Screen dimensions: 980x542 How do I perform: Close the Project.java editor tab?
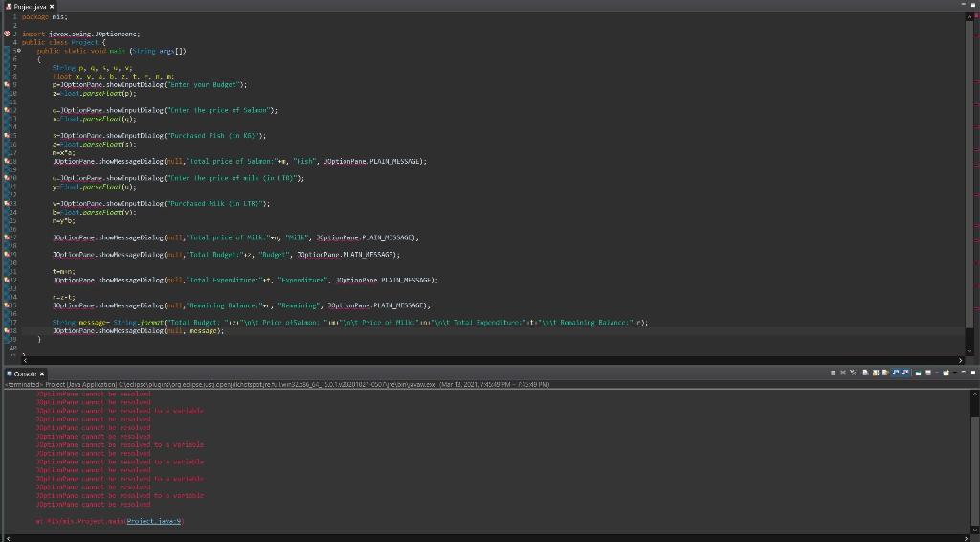(x=52, y=6)
